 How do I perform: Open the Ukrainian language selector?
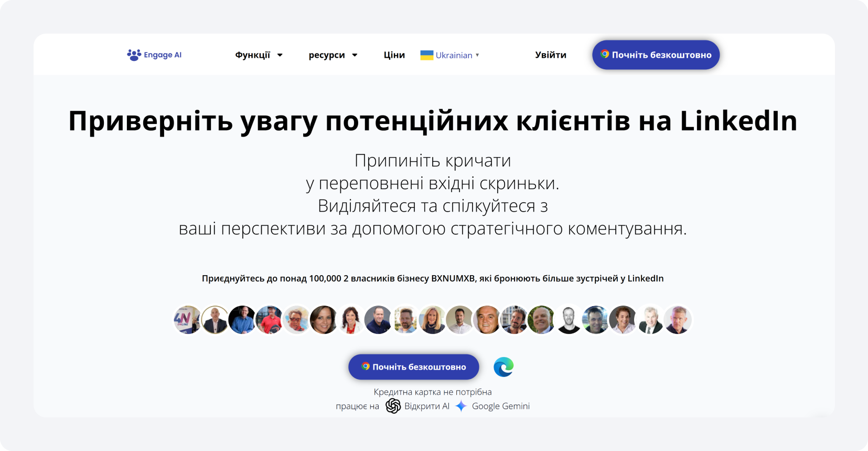click(450, 55)
